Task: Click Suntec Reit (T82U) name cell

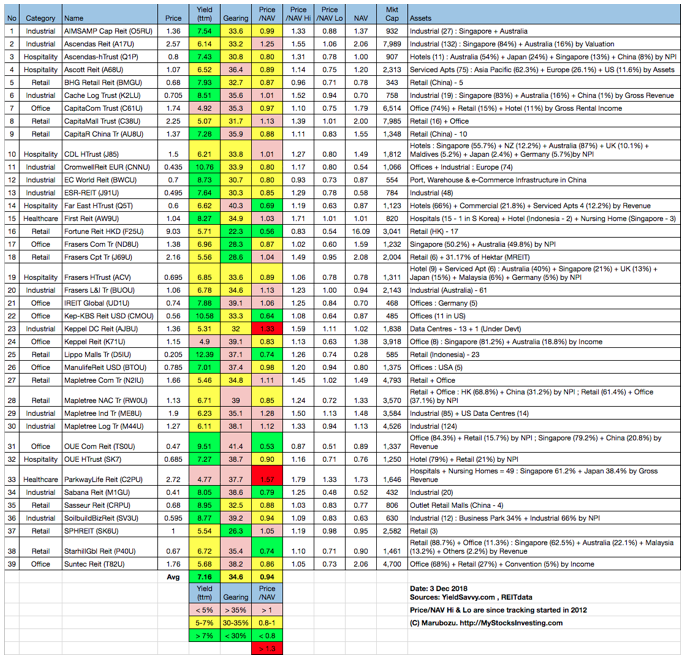Action: click(110, 564)
